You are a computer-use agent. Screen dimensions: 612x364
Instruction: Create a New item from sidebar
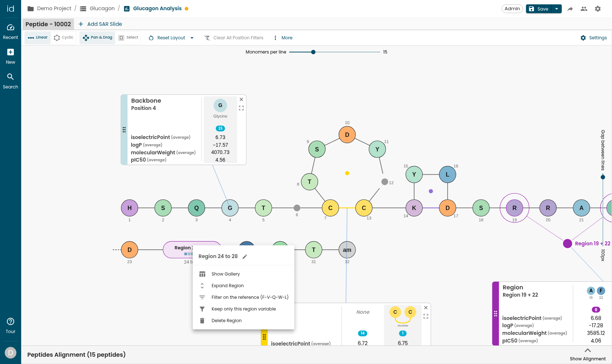click(11, 57)
